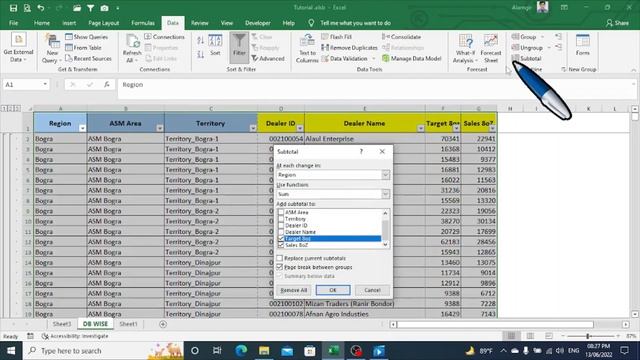Uncheck Target BoZ in subtotal list
640x360 pixels.
click(281, 238)
